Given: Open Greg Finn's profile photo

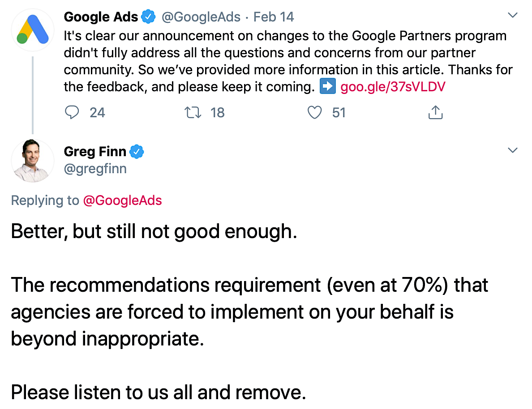Looking at the screenshot, I should 33,160.
